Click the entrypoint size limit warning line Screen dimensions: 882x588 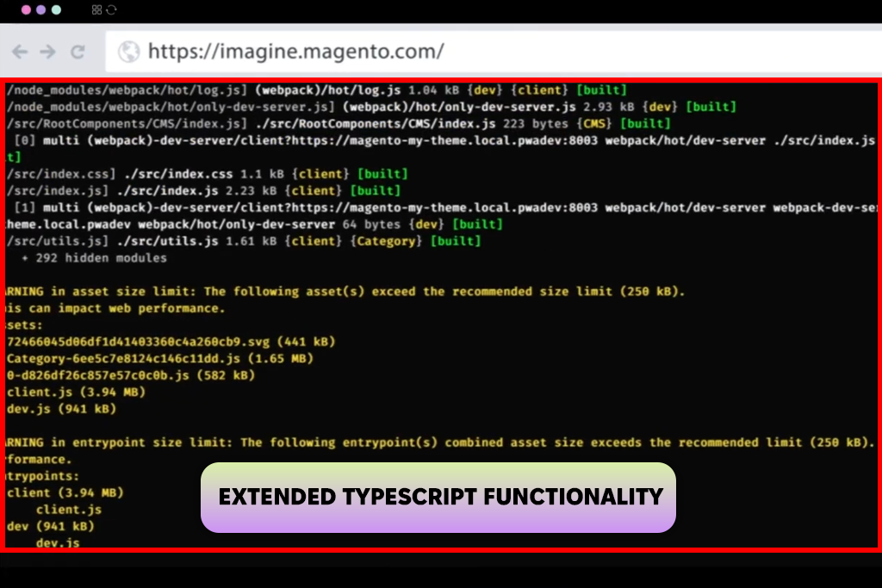click(440, 443)
